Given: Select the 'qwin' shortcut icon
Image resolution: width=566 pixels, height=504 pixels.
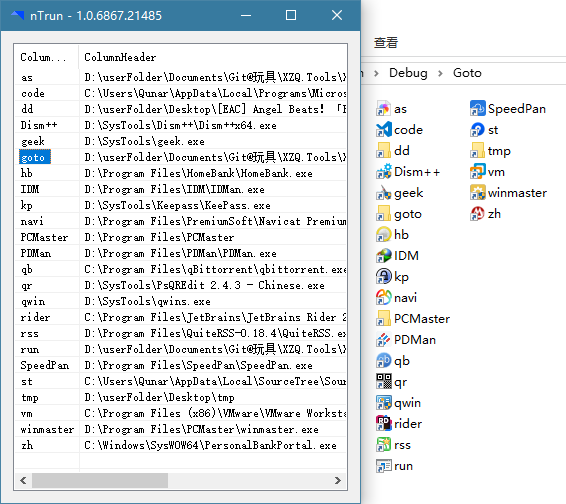Looking at the screenshot, I should pos(383,403).
